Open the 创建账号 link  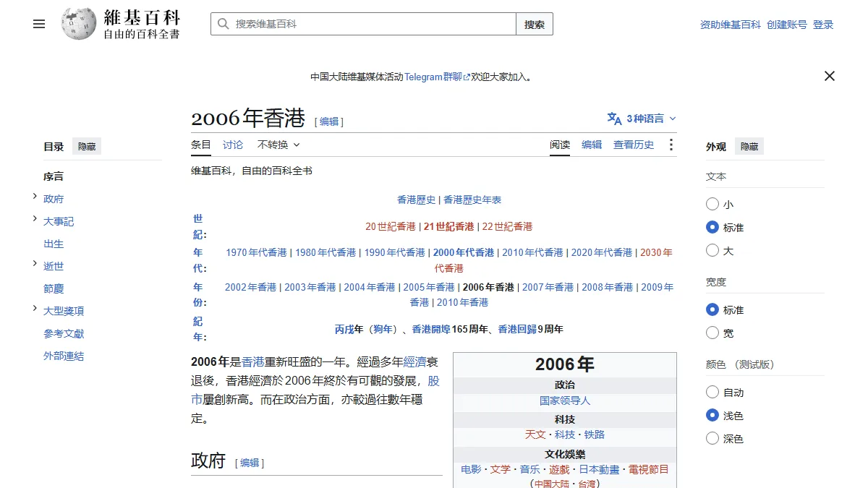point(787,25)
